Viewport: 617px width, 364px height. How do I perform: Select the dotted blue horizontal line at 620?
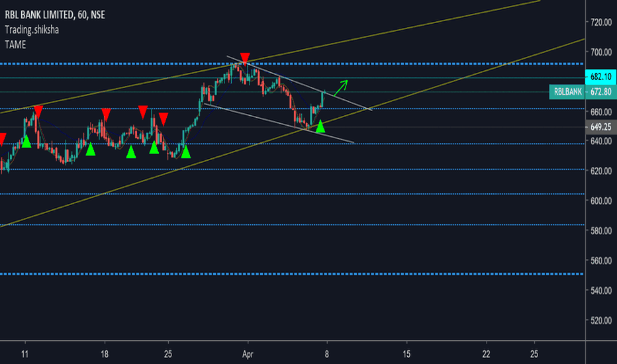click(291, 169)
